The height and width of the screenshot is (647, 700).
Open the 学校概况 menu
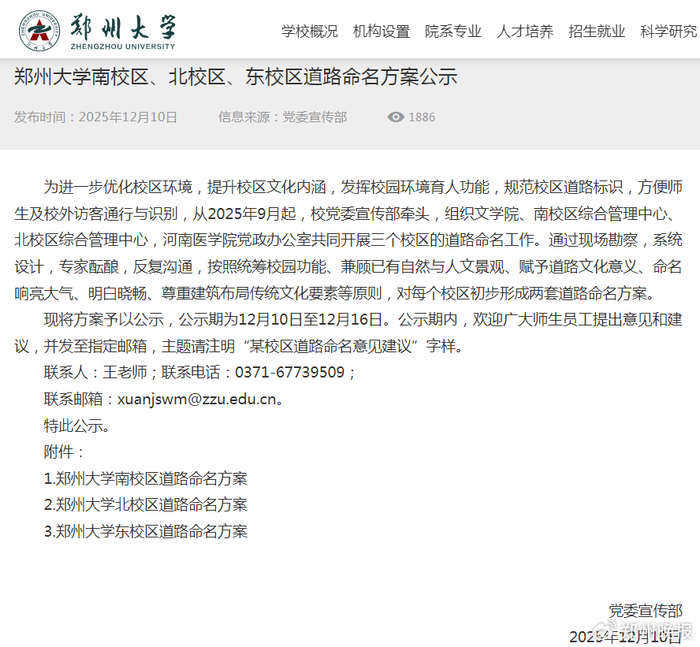coord(309,31)
